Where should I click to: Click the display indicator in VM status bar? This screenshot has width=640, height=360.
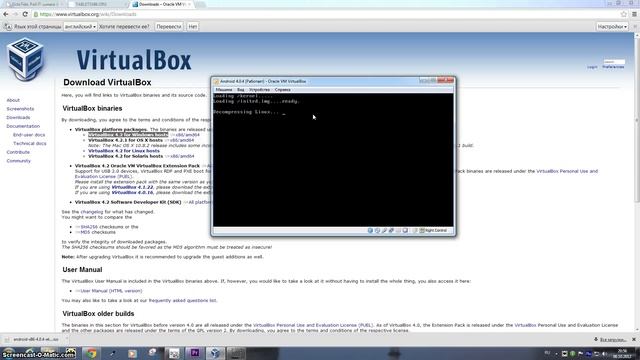click(x=405, y=231)
